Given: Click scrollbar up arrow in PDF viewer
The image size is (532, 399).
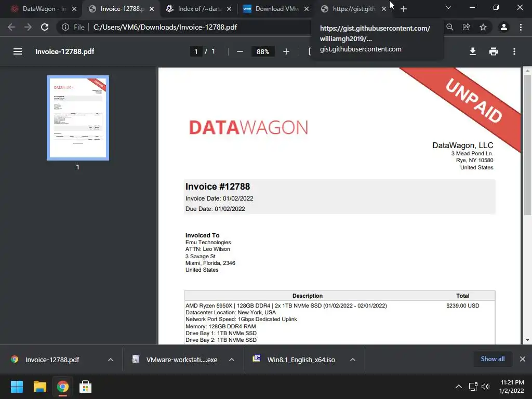Looking at the screenshot, I should [x=527, y=71].
